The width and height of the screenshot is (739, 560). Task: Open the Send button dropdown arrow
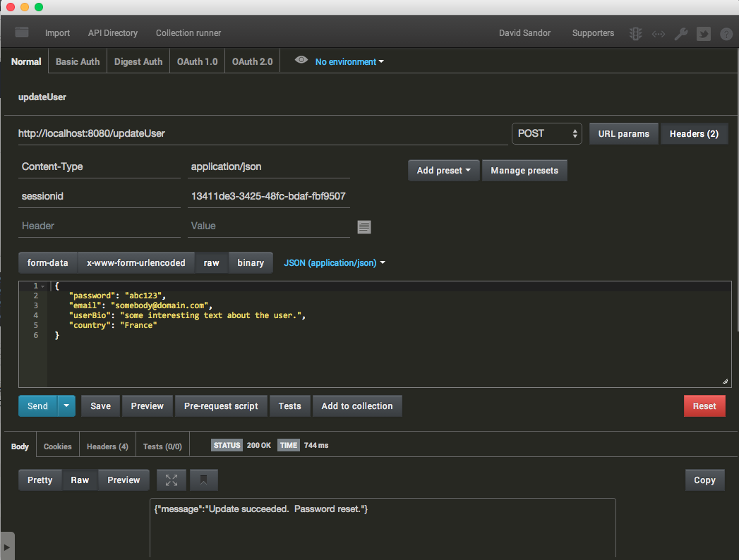click(x=66, y=406)
